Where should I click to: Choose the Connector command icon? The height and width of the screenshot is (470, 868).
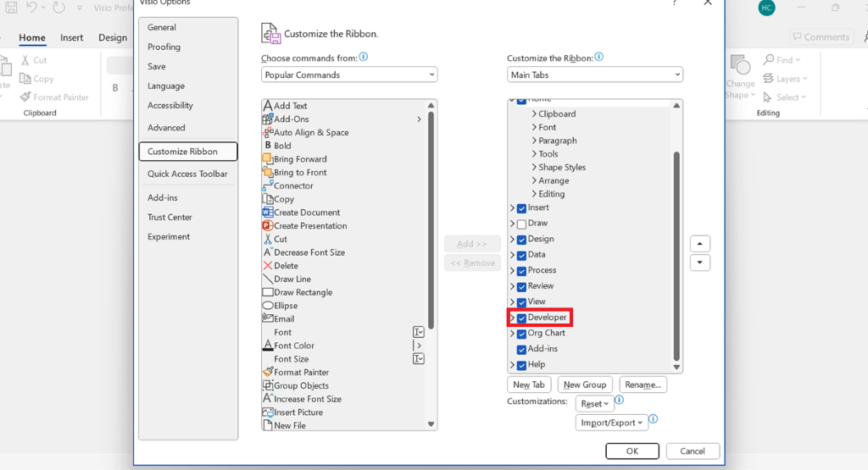tap(268, 185)
